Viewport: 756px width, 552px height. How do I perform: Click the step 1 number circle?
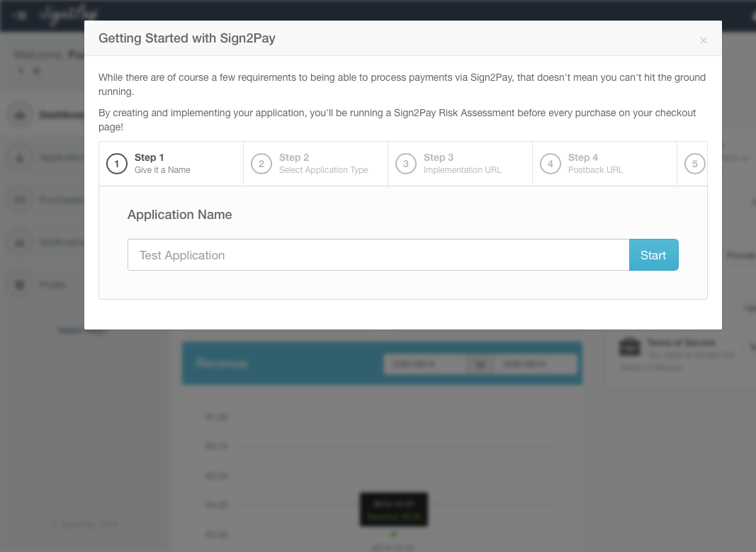point(117,164)
